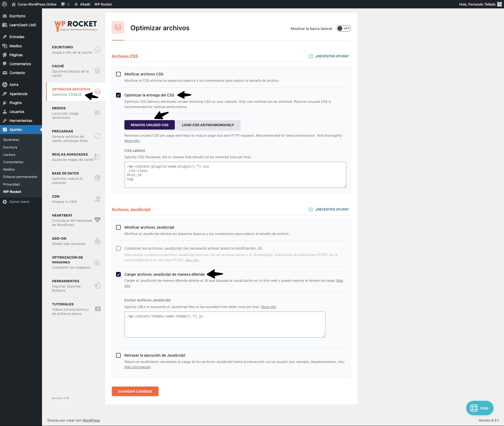Open the CDN globe icon
The image size is (504, 426).
(97, 199)
